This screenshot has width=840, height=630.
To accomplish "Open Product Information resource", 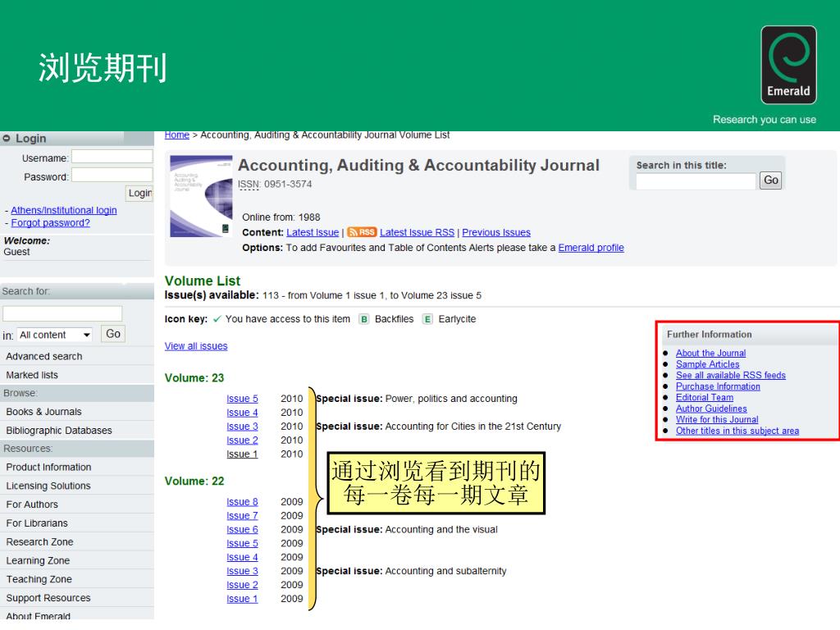I will 48,467.
